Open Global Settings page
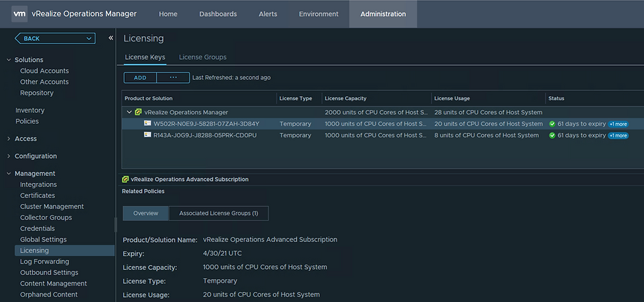Screen dimensions: 644x302 [43, 239]
